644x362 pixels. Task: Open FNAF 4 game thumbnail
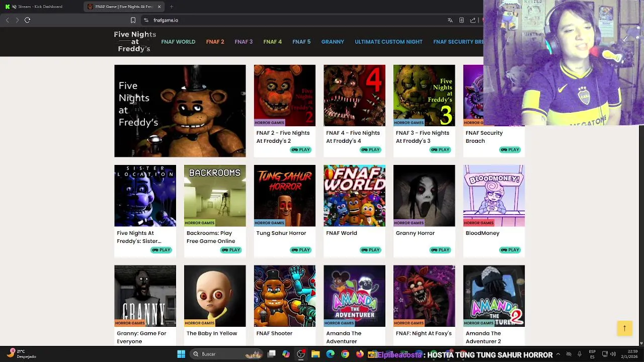354,96
